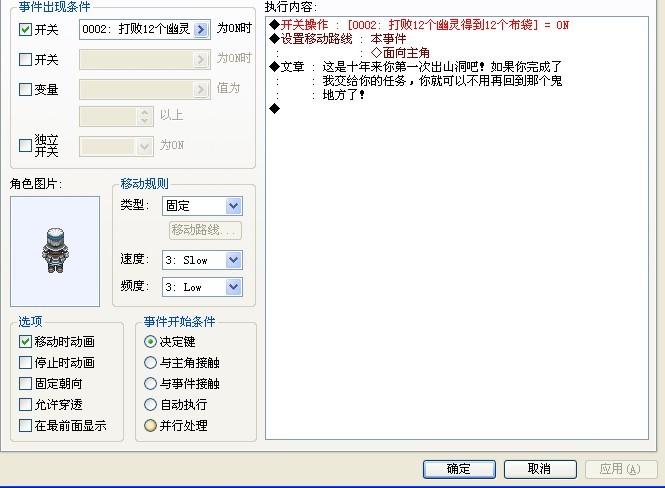Select 自动执行 trigger radio button
Viewport: 665px width, 488px height.
150,404
